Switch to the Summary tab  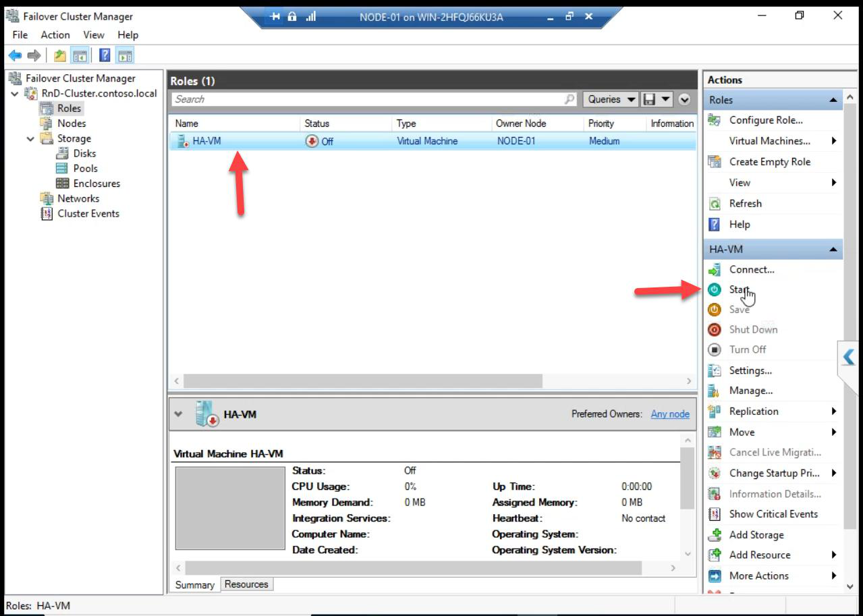click(194, 585)
